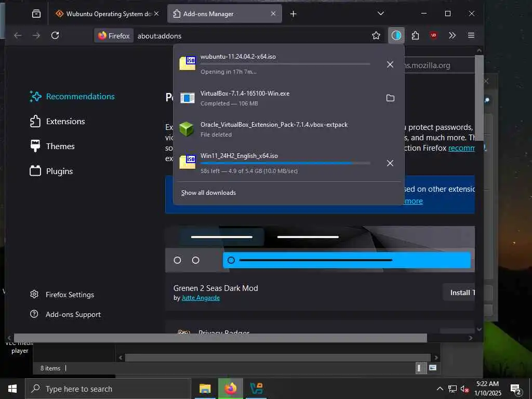Open the Recommendations category
The height and width of the screenshot is (399, 532).
72,96
